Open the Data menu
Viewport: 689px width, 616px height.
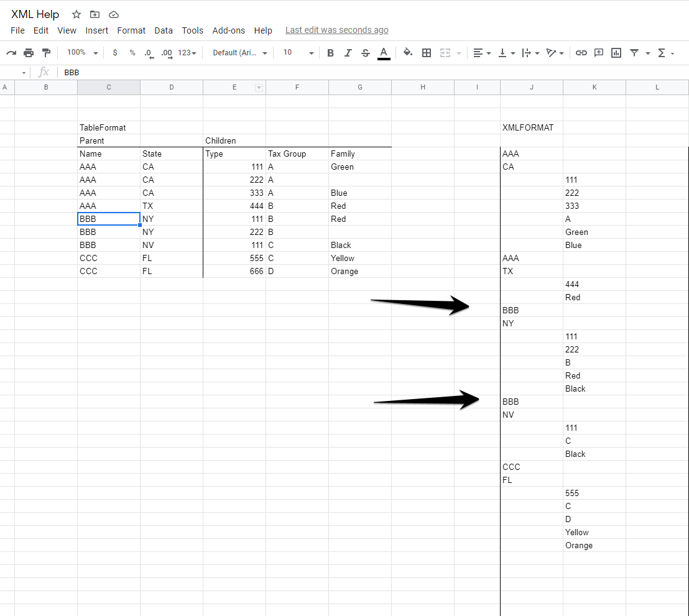pyautogui.click(x=164, y=30)
